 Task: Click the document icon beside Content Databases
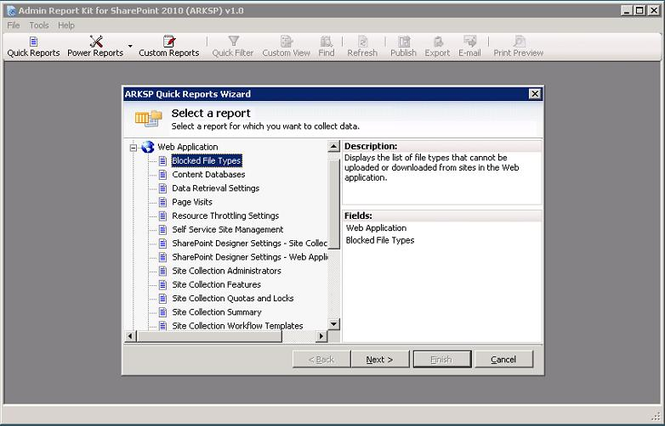(x=163, y=174)
